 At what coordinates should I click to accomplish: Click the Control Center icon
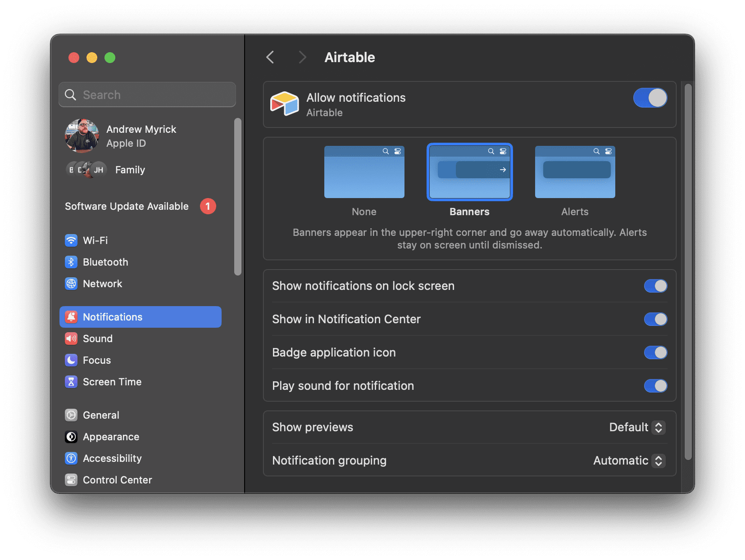click(71, 480)
